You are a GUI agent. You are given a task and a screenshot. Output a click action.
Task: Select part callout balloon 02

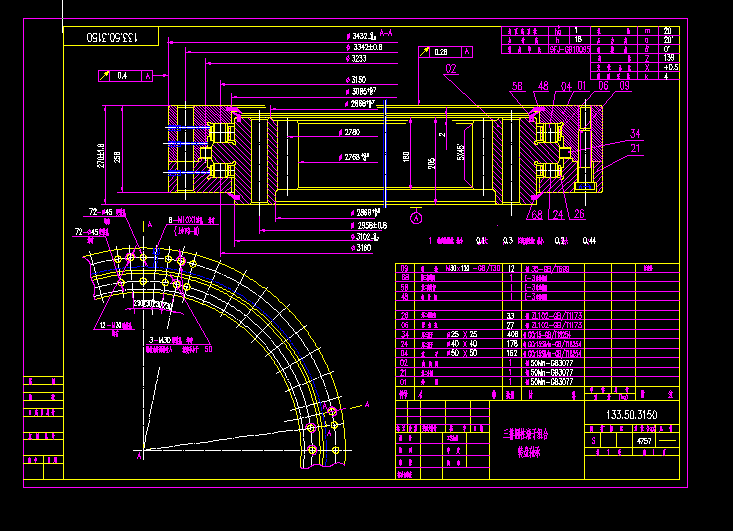[x=451, y=69]
